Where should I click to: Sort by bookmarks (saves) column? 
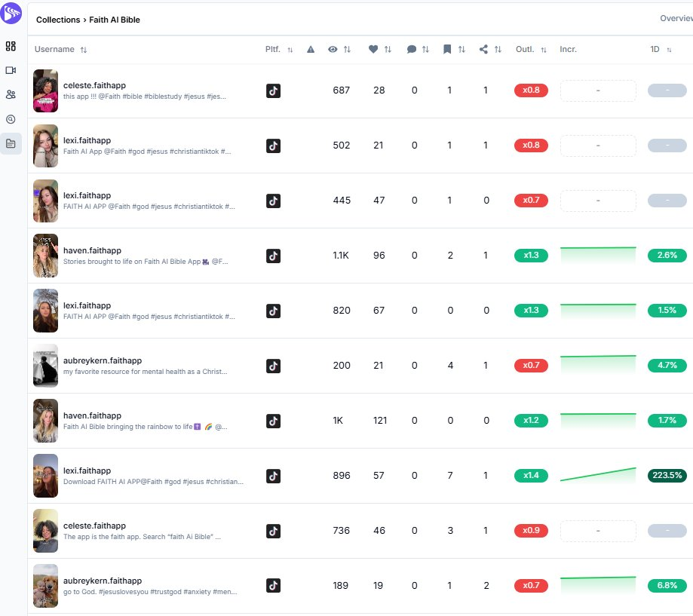coord(454,50)
